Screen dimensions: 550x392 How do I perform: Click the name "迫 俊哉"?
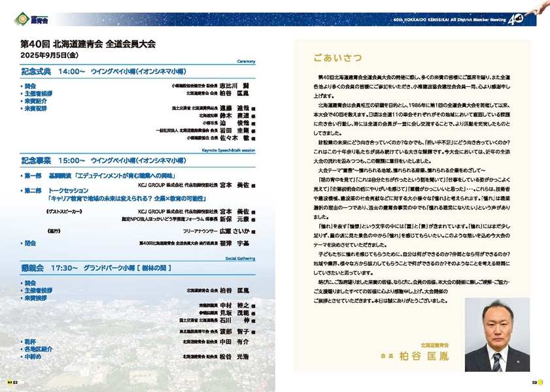point(234,123)
